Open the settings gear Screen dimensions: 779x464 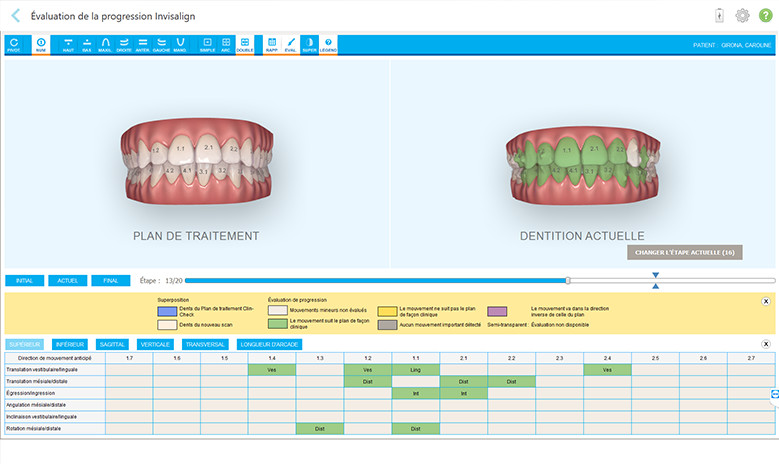pos(742,15)
